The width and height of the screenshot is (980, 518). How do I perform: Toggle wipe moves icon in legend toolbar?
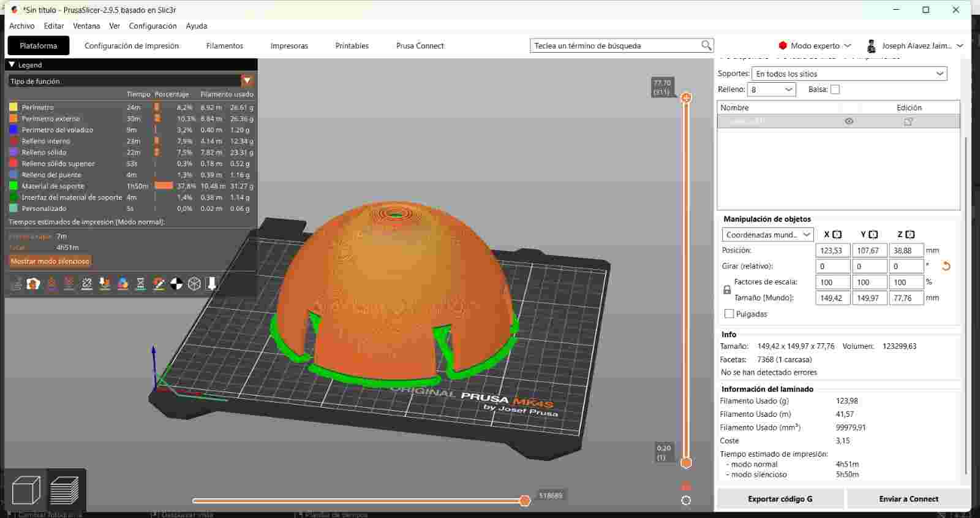click(34, 284)
